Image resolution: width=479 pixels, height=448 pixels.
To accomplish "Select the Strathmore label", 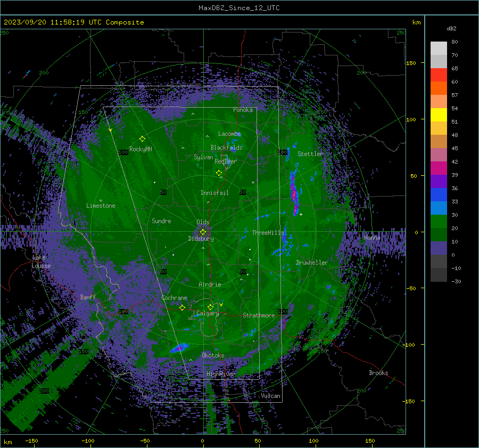I will pyautogui.click(x=259, y=315).
